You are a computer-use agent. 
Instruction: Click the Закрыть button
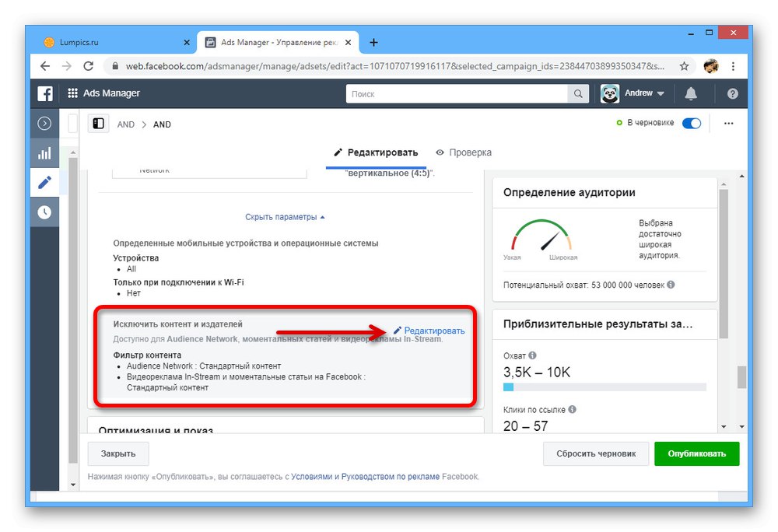(x=118, y=453)
